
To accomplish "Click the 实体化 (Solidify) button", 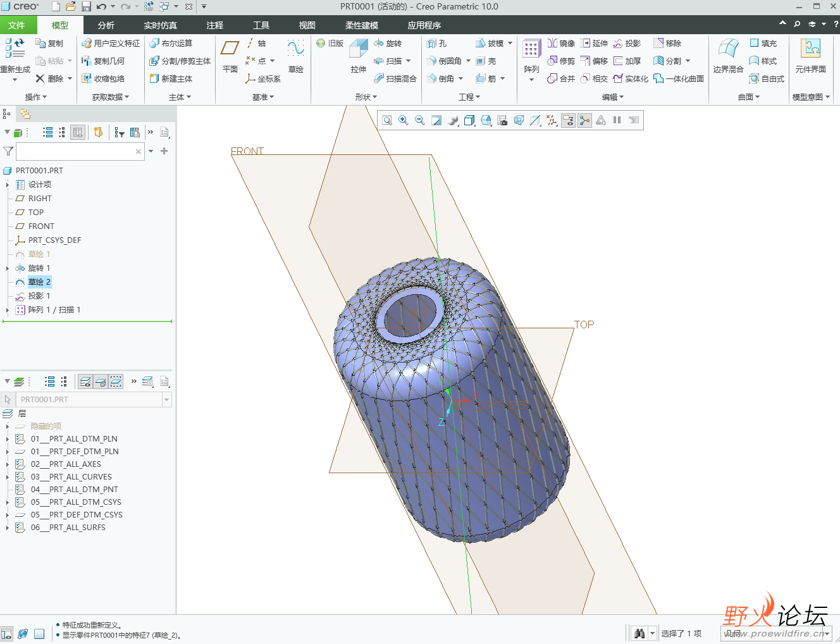I will tap(631, 79).
